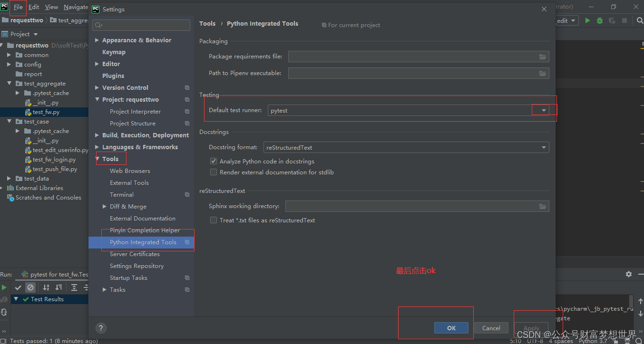This screenshot has width=644, height=344.
Task: Expand Editor settings category
Action: tap(97, 64)
